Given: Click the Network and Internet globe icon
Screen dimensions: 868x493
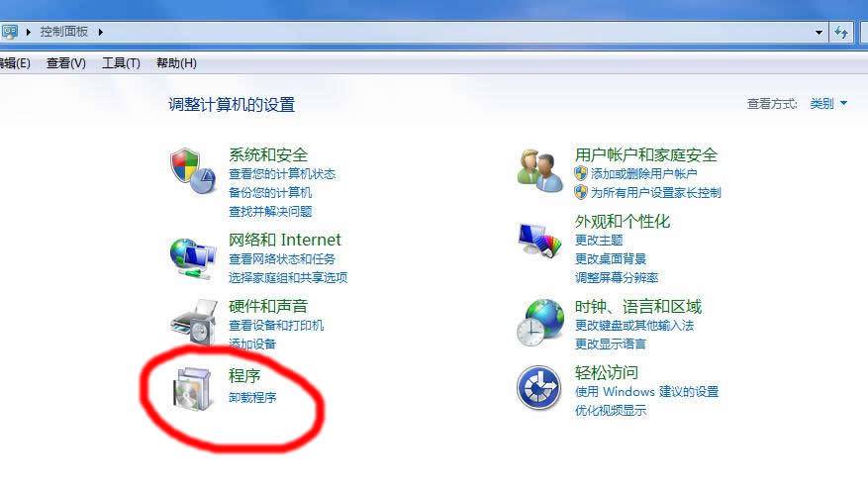Looking at the screenshot, I should (193, 258).
